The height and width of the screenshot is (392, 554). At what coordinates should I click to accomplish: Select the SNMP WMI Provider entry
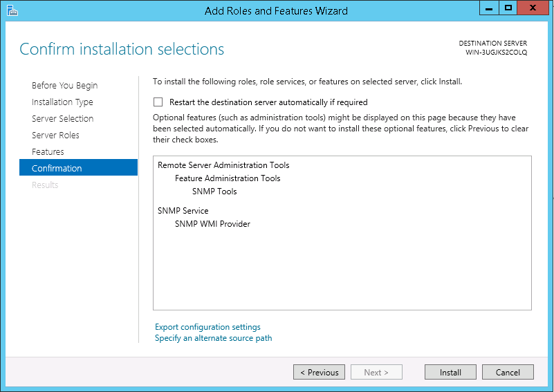click(212, 224)
